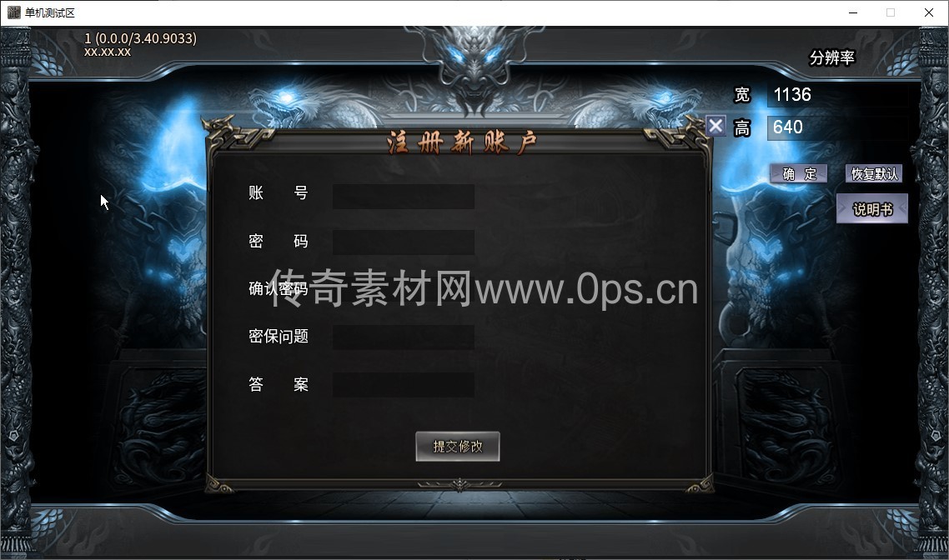Viewport: 949px width, 560px height.
Task: Click the dragon head emblem at top center
Action: pyautogui.click(x=475, y=67)
